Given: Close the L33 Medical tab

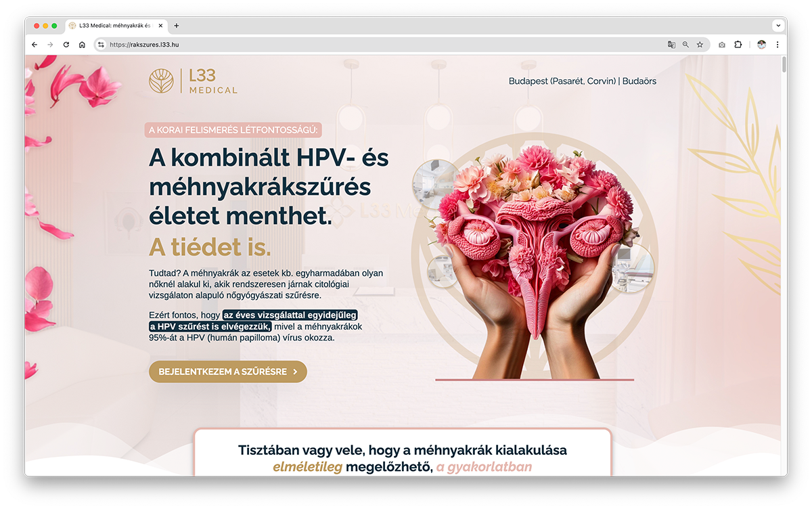Looking at the screenshot, I should coord(160,26).
